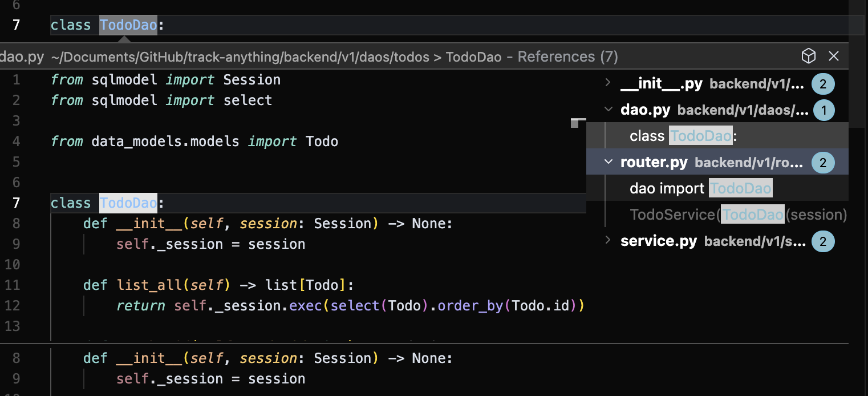Close the References peek view
This screenshot has height=396, width=868.
click(834, 56)
